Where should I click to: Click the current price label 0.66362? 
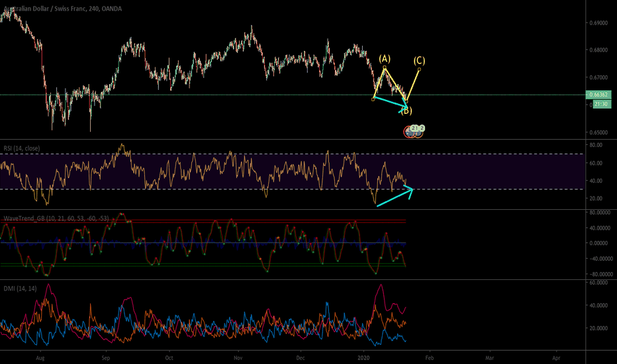(x=601, y=95)
